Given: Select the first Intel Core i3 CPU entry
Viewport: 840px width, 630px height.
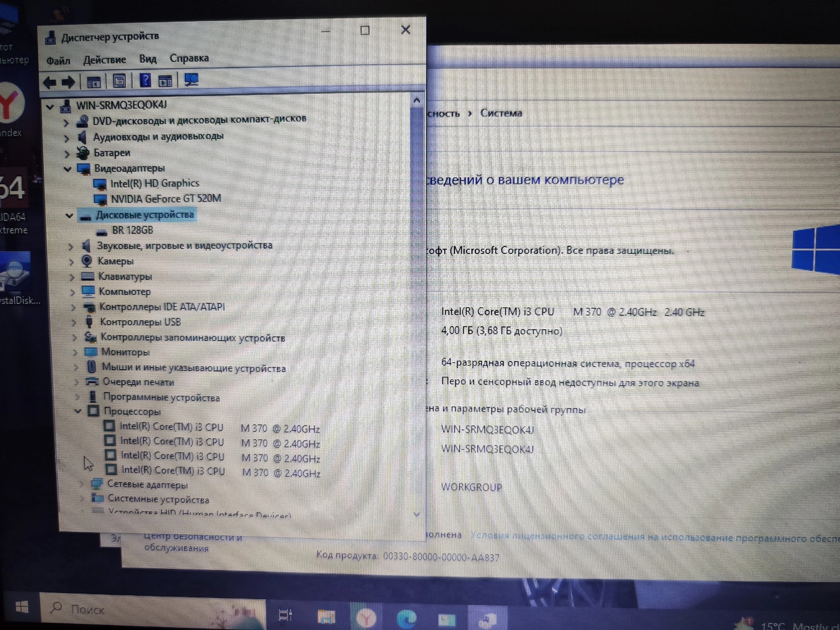Looking at the screenshot, I should point(220,428).
